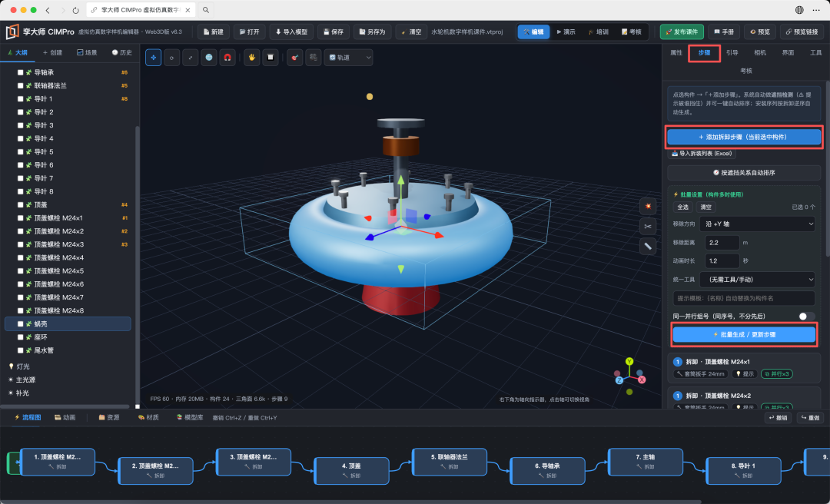Screen dimensions: 830x504
Task: Select the rotate tool in viewport toolbar
Action: 171,57
